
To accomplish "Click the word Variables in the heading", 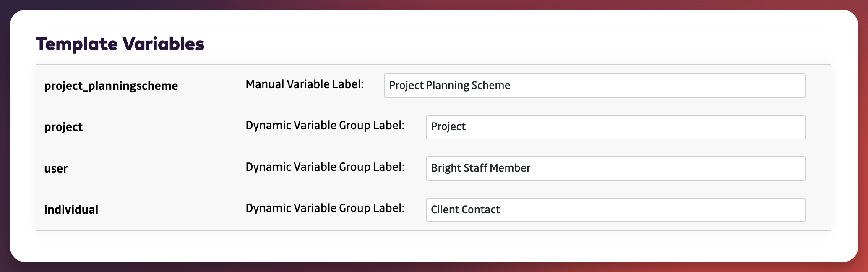I will click(163, 44).
